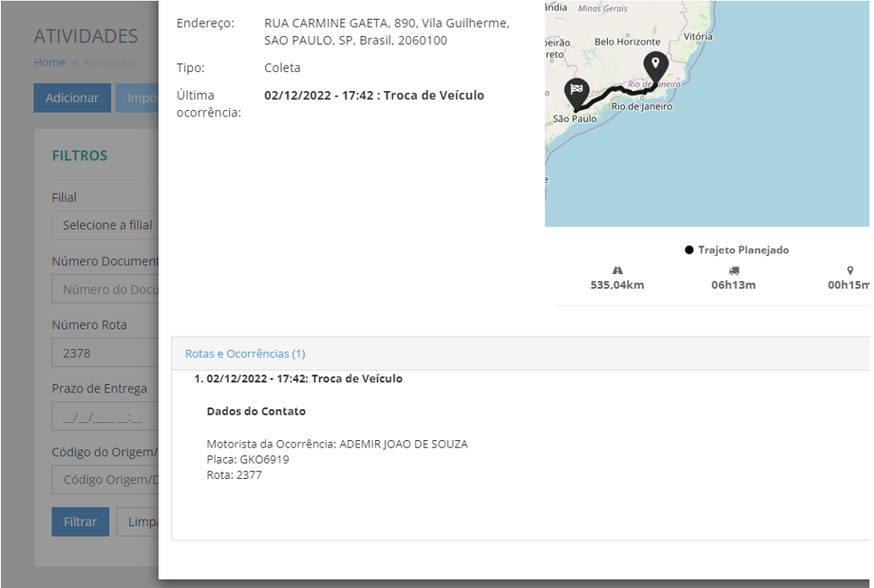This screenshot has height=588, width=874.
Task: Click the Prazo de Entrega date field
Action: pos(106,417)
